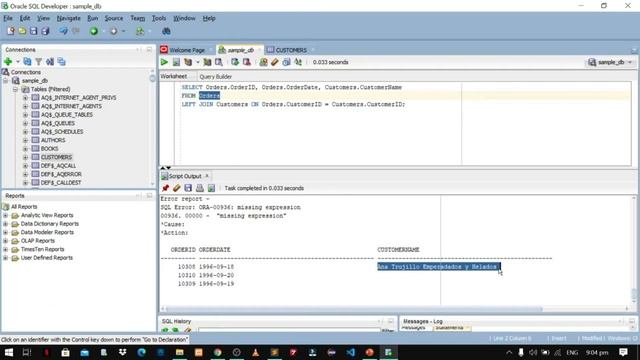Image resolution: width=640 pixels, height=360 pixels.
Task: Click order row 10310 in Script Output
Action: tap(206, 276)
